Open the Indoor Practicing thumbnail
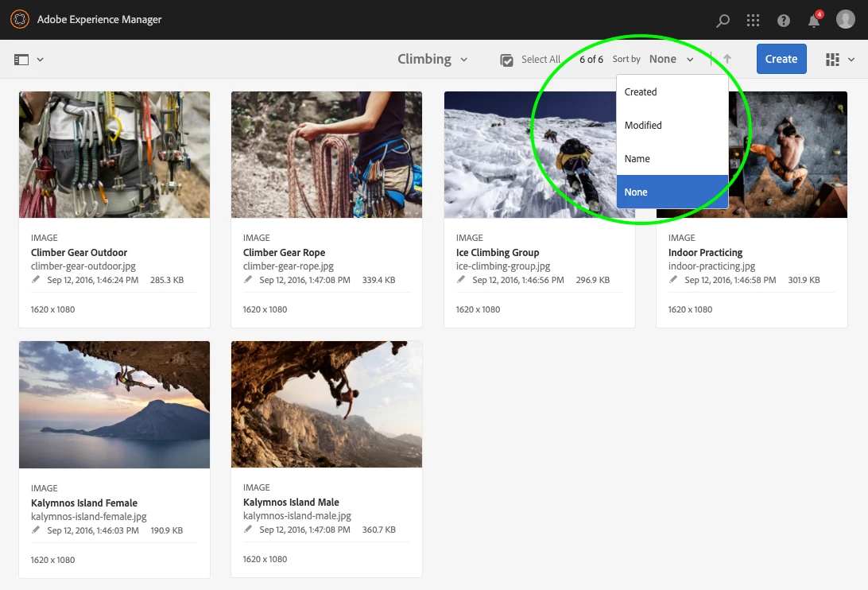This screenshot has height=590, width=868. coord(788,154)
